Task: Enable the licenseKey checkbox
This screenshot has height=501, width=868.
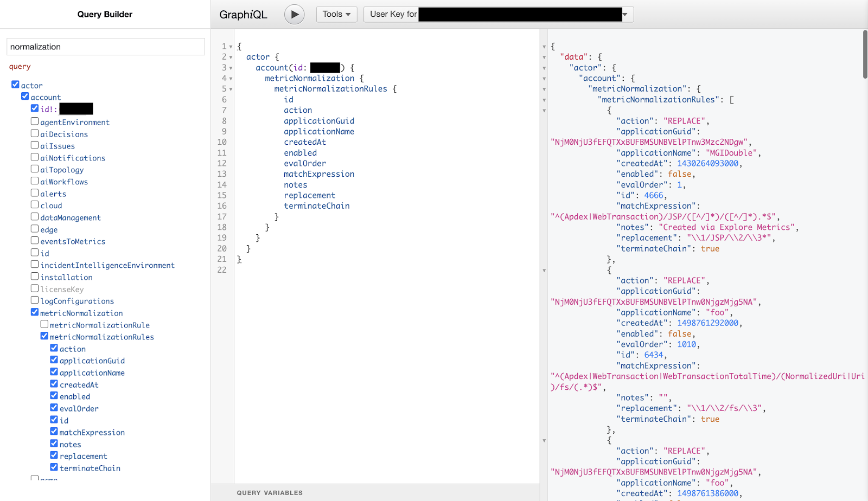Action: pyautogui.click(x=35, y=288)
